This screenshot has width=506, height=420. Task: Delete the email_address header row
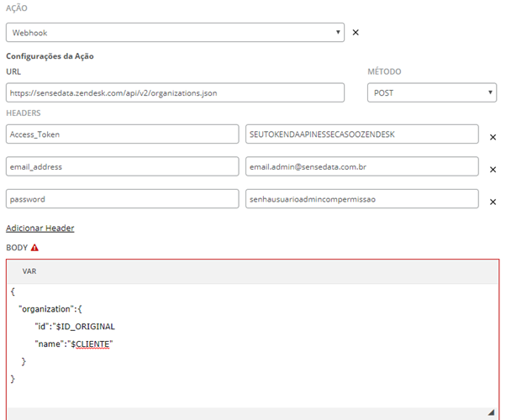pyautogui.click(x=493, y=170)
